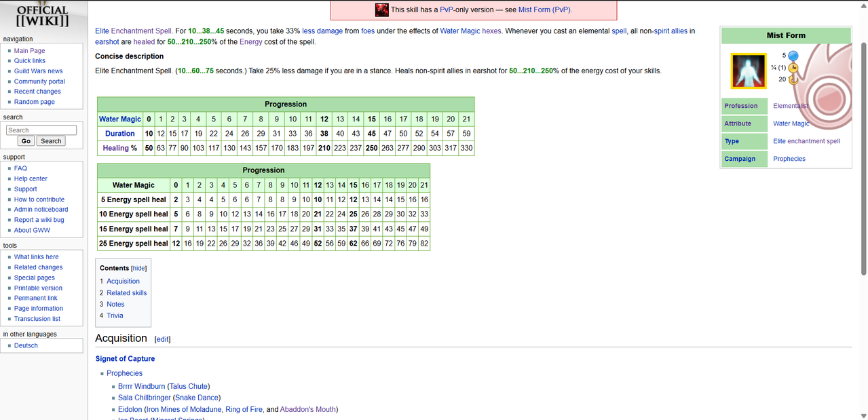Load a Random page
This screenshot has width=868, height=420.
35,102
